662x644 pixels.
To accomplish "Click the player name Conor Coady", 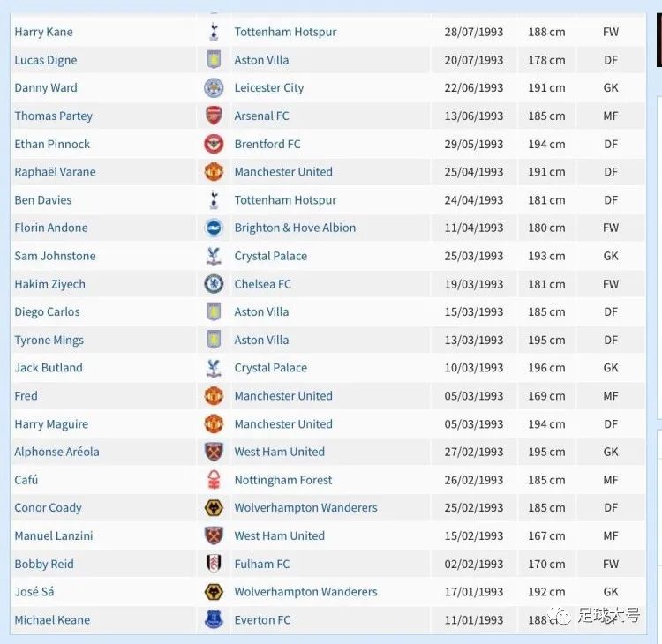I will pyautogui.click(x=48, y=508).
